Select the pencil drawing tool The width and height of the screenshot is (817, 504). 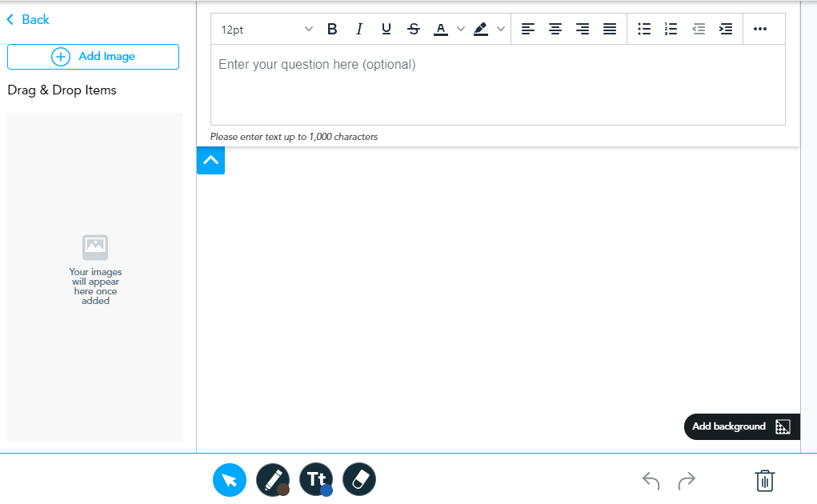[x=273, y=479]
